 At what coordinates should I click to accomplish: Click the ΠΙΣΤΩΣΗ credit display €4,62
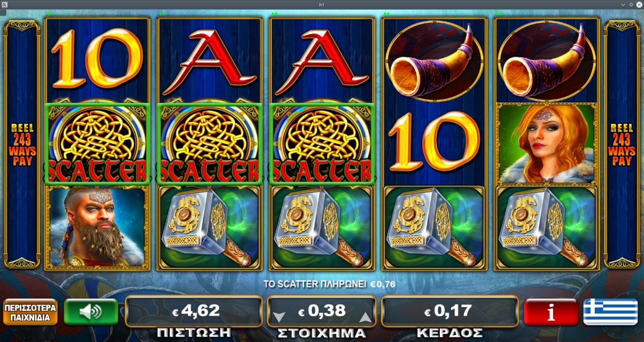193,312
